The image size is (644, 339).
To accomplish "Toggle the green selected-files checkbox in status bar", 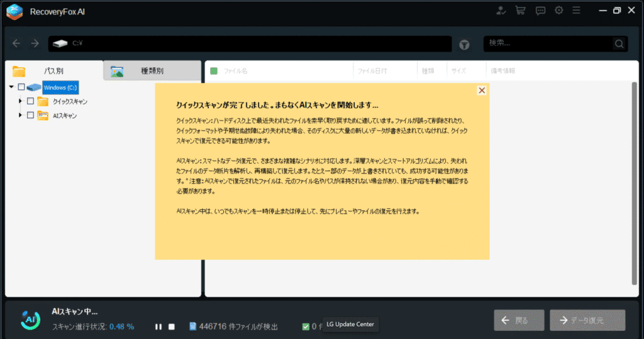I will click(306, 326).
